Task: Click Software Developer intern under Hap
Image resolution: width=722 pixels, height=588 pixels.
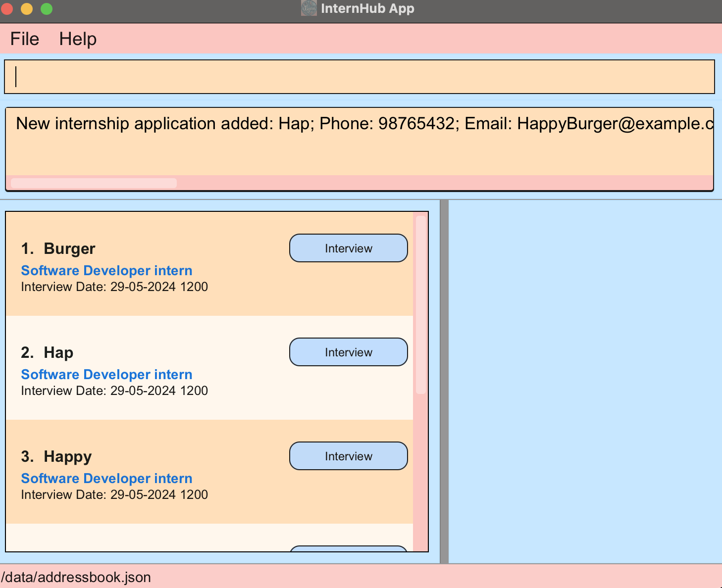Action: pyautogui.click(x=106, y=375)
